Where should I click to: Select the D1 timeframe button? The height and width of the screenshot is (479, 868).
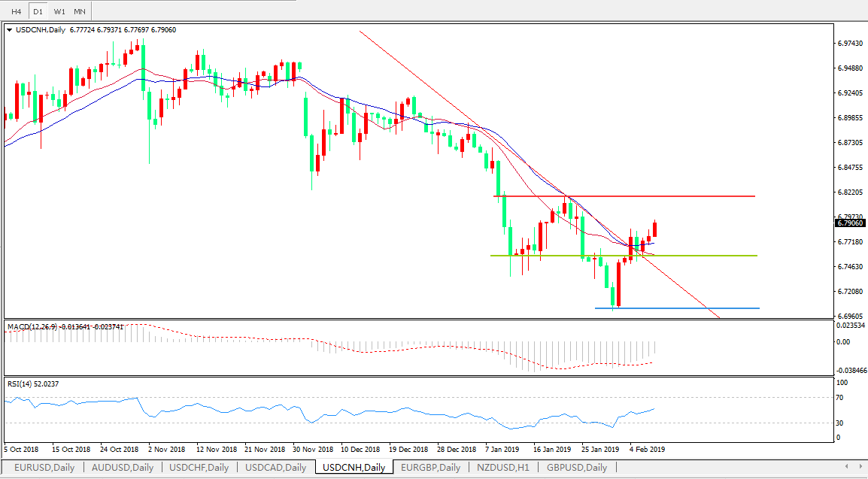tap(38, 12)
